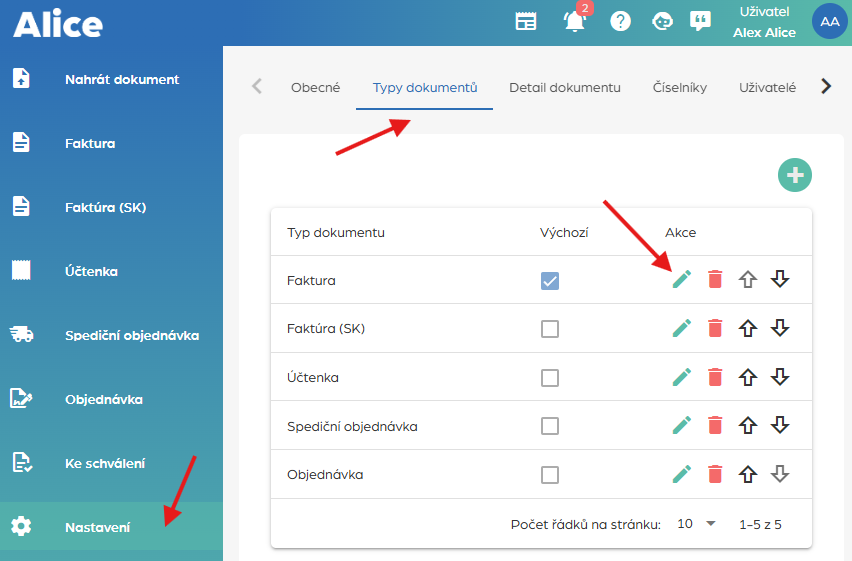The width and height of the screenshot is (852, 561).
Task: Open the help question mark icon
Action: 621,21
